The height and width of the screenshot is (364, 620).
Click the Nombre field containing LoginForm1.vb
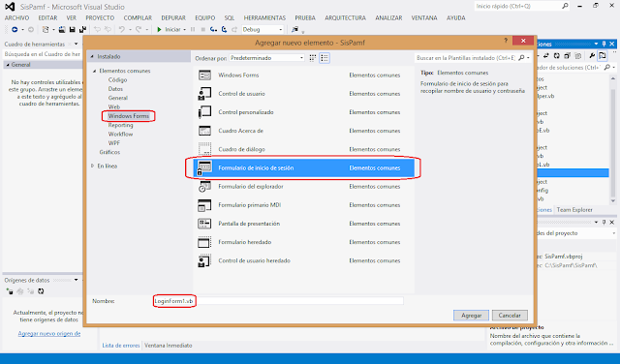pos(279,301)
